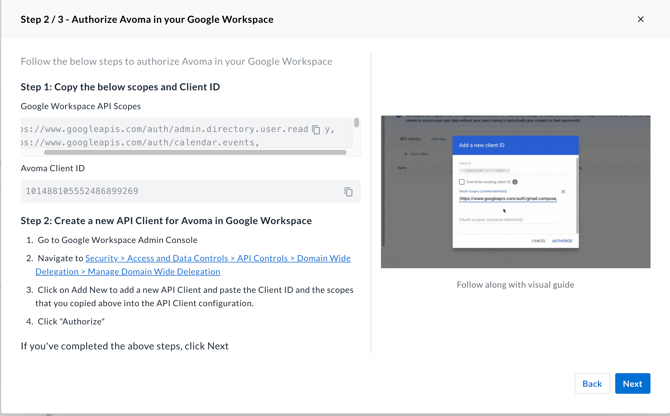Viewport: 670px width, 416px height.
Task: Click the 'Step 2 / 3' dialog title
Action: click(147, 20)
